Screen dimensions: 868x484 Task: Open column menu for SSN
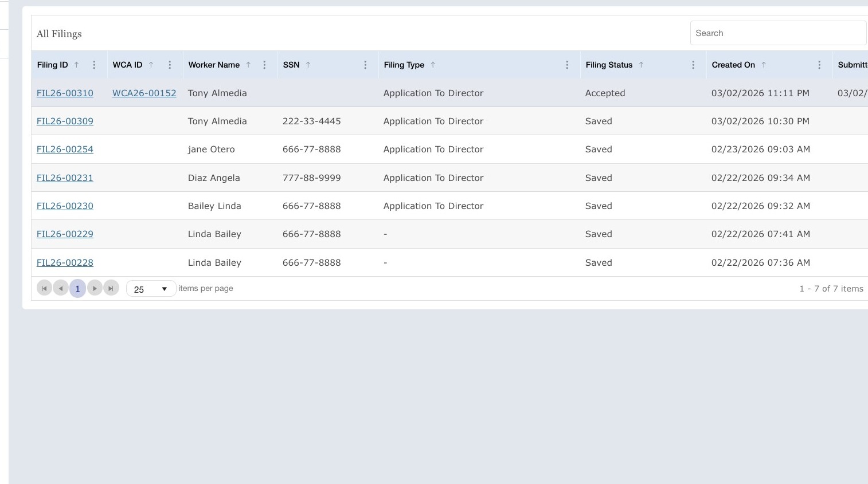365,65
